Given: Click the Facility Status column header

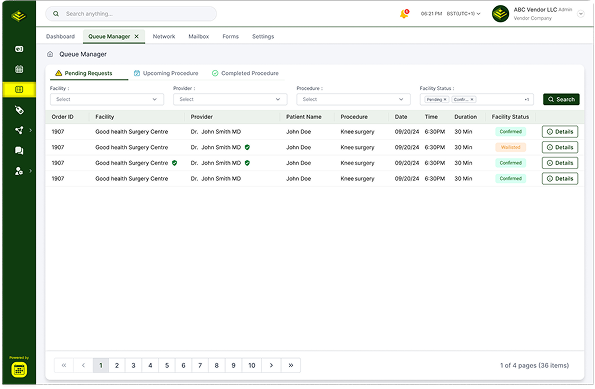Looking at the screenshot, I should click(x=510, y=117).
